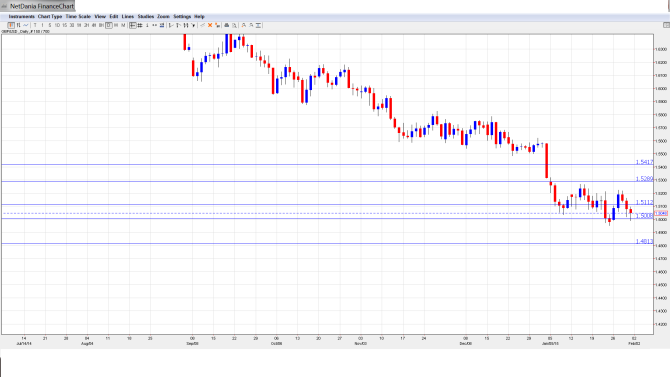The width and height of the screenshot is (670, 377).
Task: Select the Daily (D) time scale
Action: point(109,25)
